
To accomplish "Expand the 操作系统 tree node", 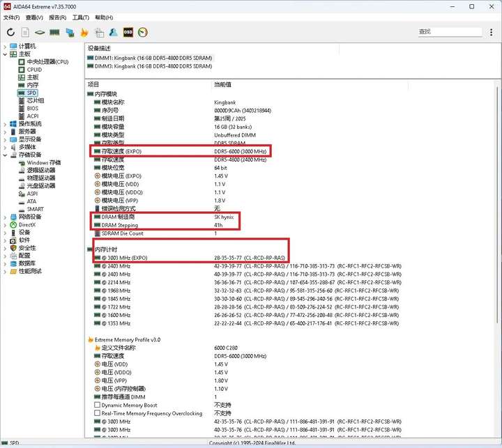I will pyautogui.click(x=5, y=124).
